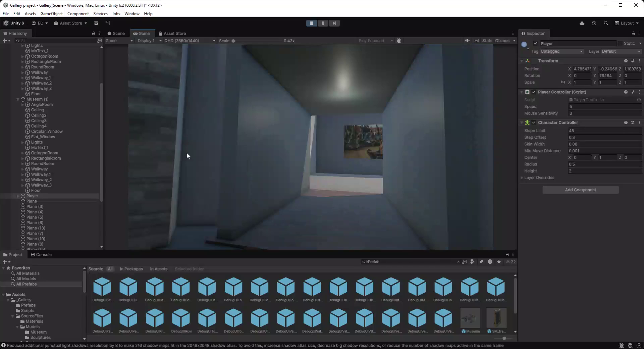This screenshot has width=644, height=349.
Task: Click the global search magnifier icon
Action: point(606,23)
